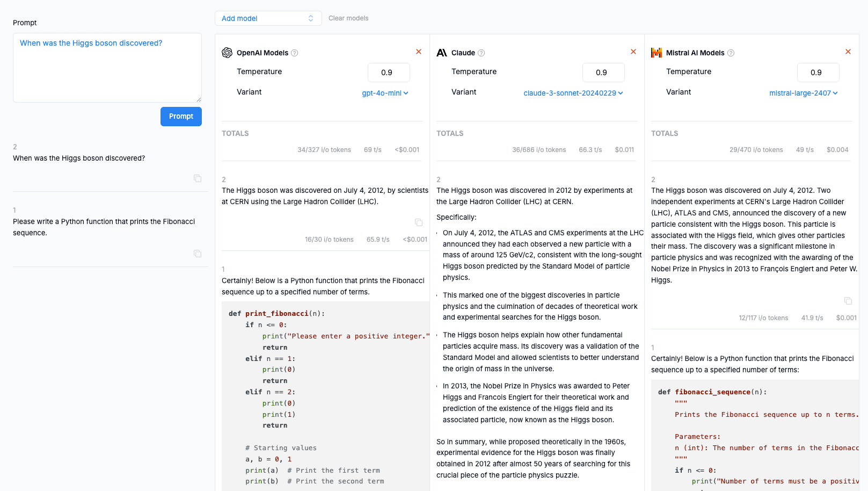Image resolution: width=868 pixels, height=491 pixels.
Task: Edit the Claude temperature field
Action: click(603, 73)
